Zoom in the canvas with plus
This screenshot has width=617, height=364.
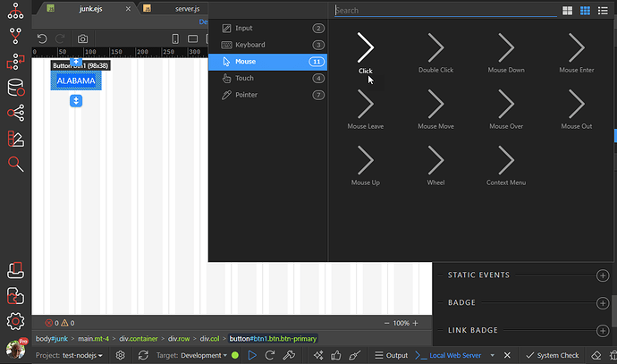(x=415, y=323)
